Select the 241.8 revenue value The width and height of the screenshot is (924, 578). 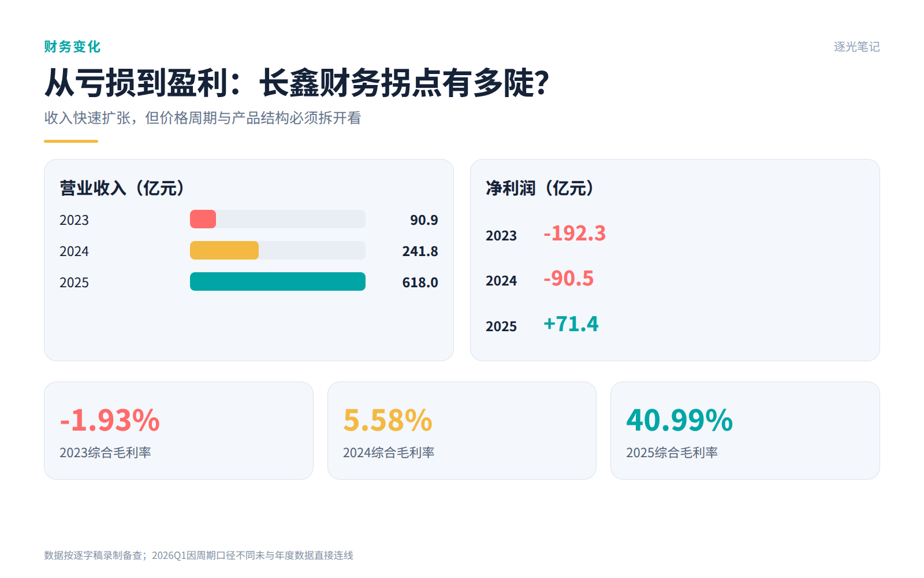[x=420, y=251]
